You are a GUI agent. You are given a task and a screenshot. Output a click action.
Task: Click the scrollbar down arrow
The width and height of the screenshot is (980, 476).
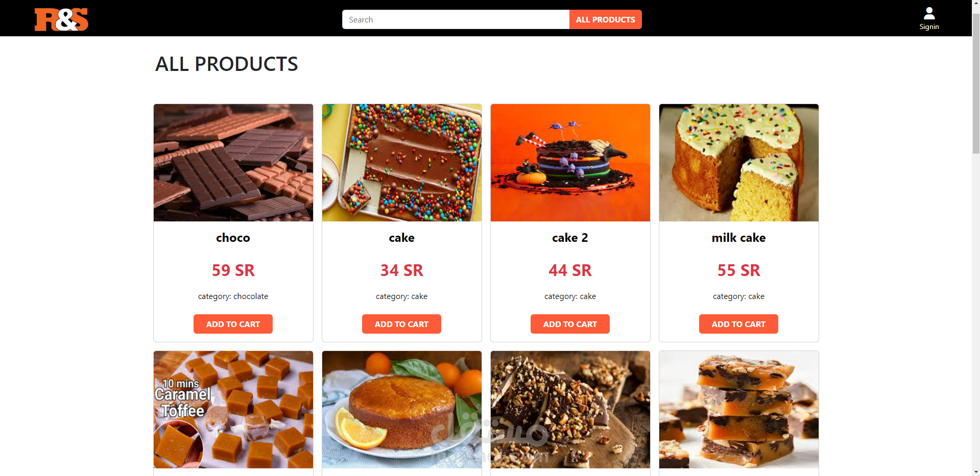pos(976,472)
